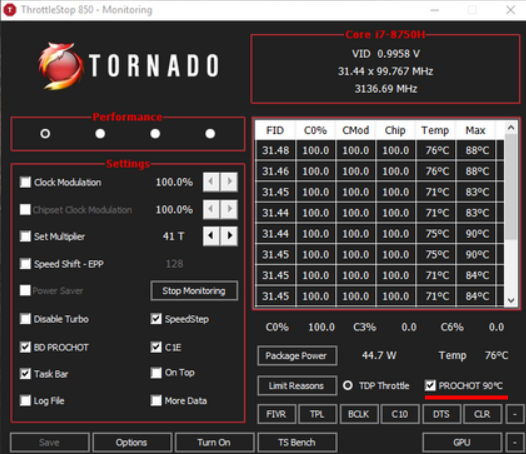Click the Speed Shift EPP value 128
The height and width of the screenshot is (454, 526).
pyautogui.click(x=175, y=264)
